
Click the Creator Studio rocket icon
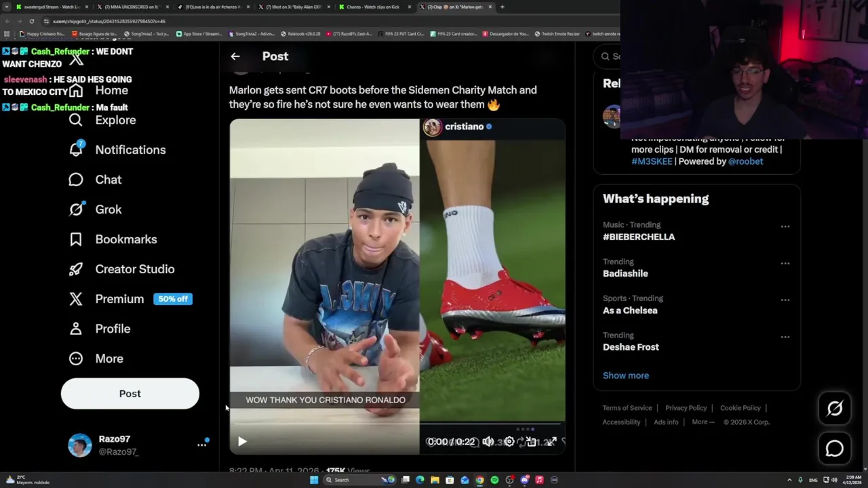coord(76,269)
